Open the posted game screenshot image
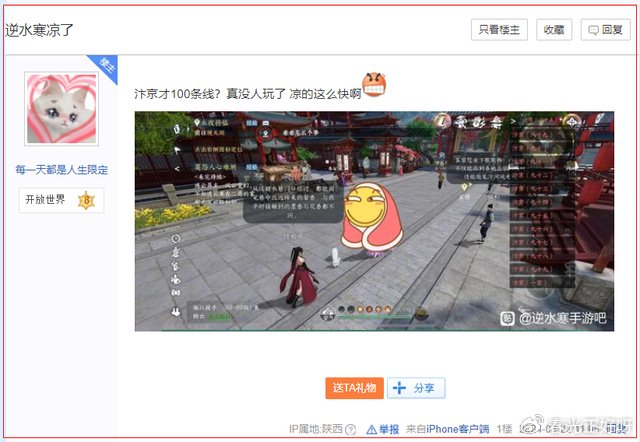 point(374,221)
